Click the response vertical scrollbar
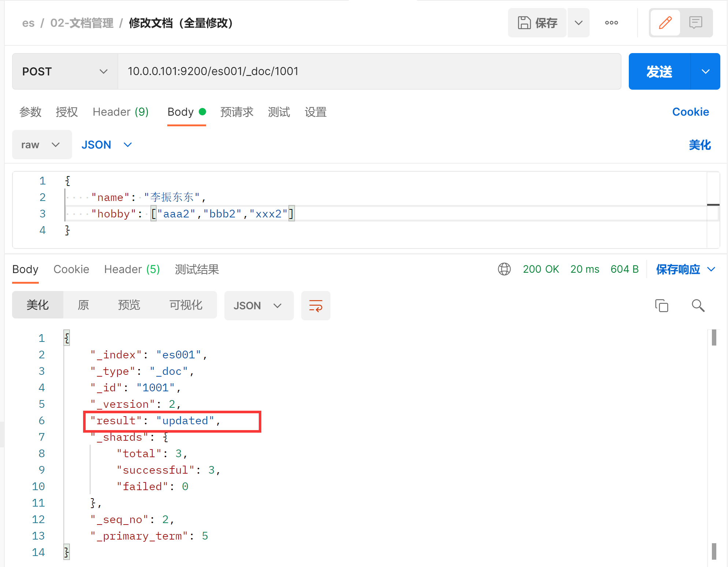 coord(714,445)
